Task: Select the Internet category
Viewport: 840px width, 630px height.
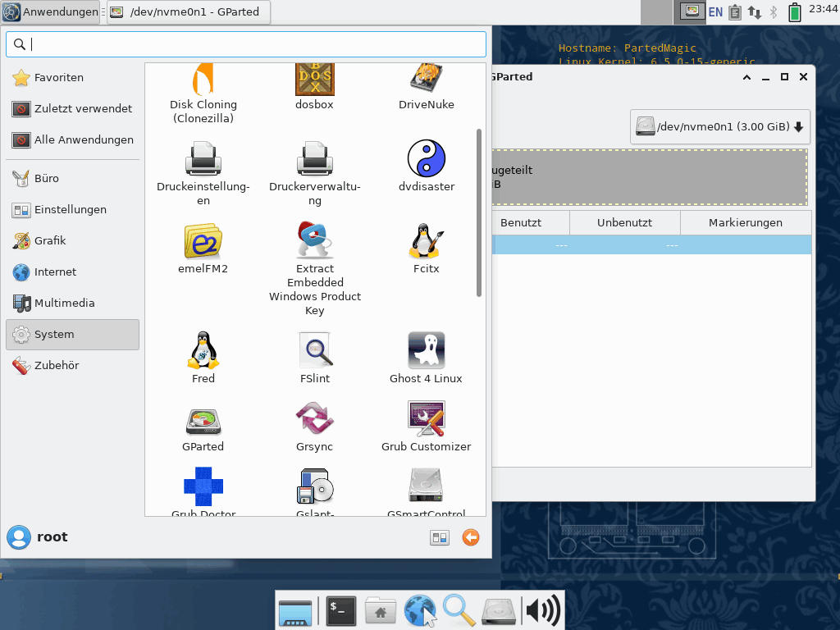Action: 55,272
